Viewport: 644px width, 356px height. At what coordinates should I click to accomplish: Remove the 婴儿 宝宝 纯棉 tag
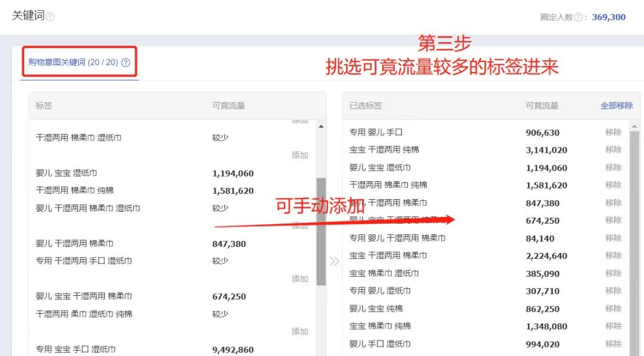pyautogui.click(x=613, y=308)
